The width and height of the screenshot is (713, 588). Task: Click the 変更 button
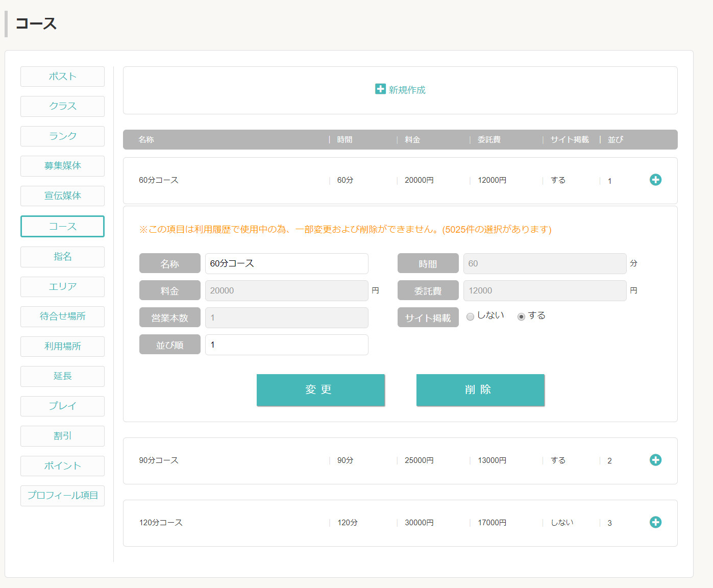pos(321,390)
